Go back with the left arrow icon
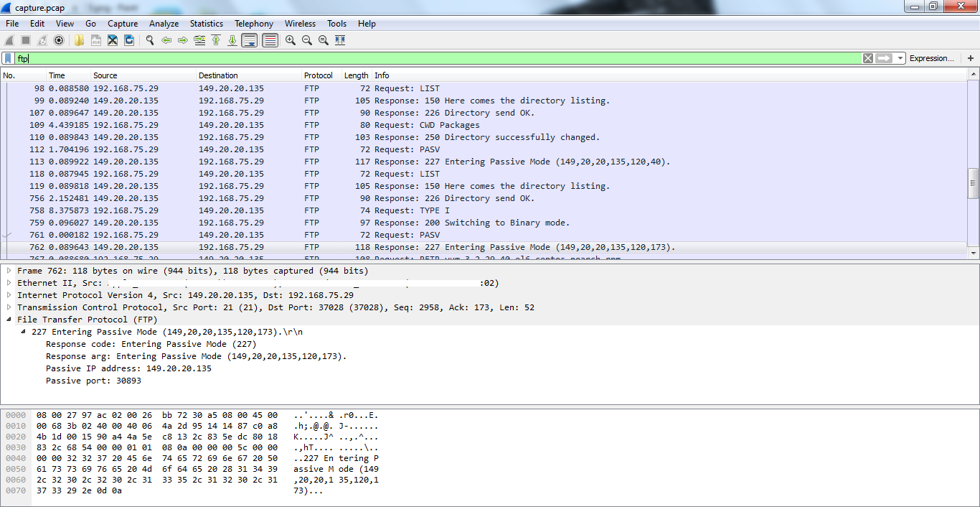 coord(166,41)
